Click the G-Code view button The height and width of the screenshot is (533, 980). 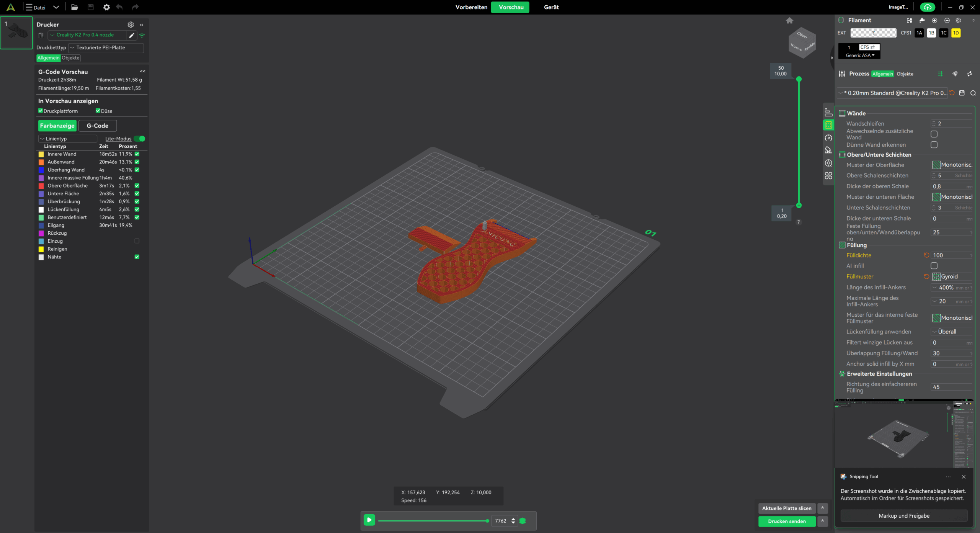(x=98, y=126)
